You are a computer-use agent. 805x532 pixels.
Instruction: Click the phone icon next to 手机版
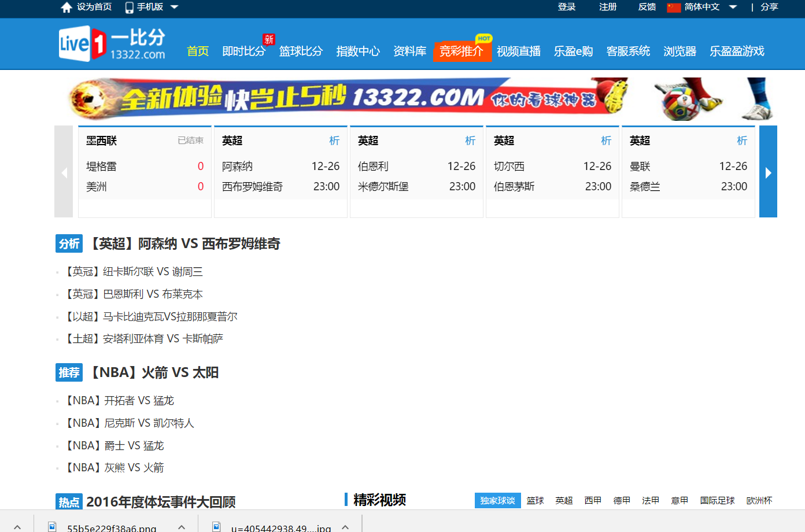click(128, 8)
